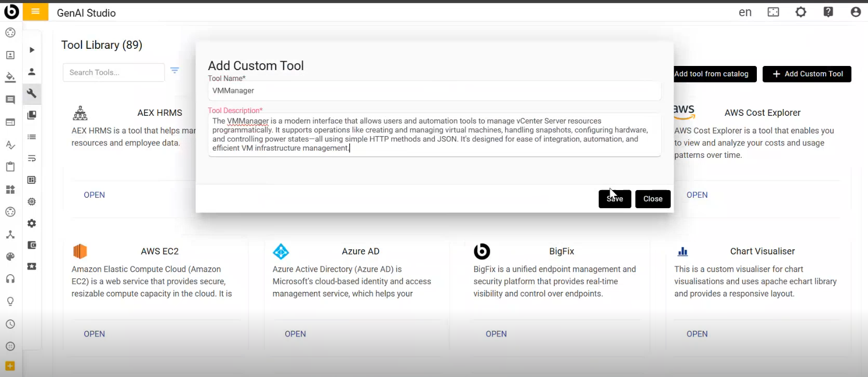Open the bulleted list icon in sidebar
The height and width of the screenshot is (377, 868).
coord(32,137)
